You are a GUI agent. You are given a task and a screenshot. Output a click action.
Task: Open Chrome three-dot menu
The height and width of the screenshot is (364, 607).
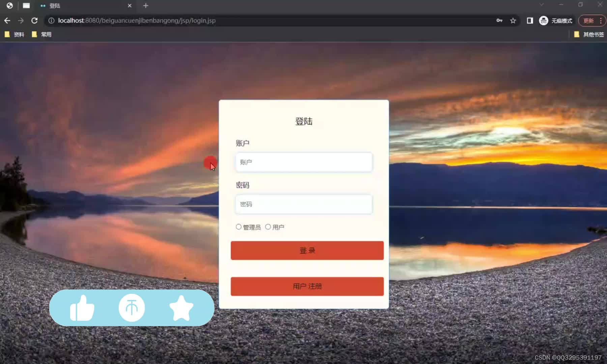tap(601, 21)
